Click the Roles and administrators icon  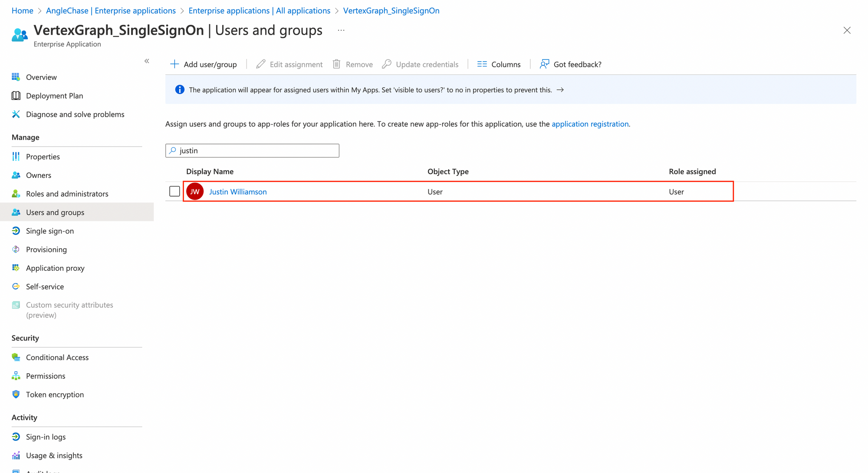click(x=16, y=194)
